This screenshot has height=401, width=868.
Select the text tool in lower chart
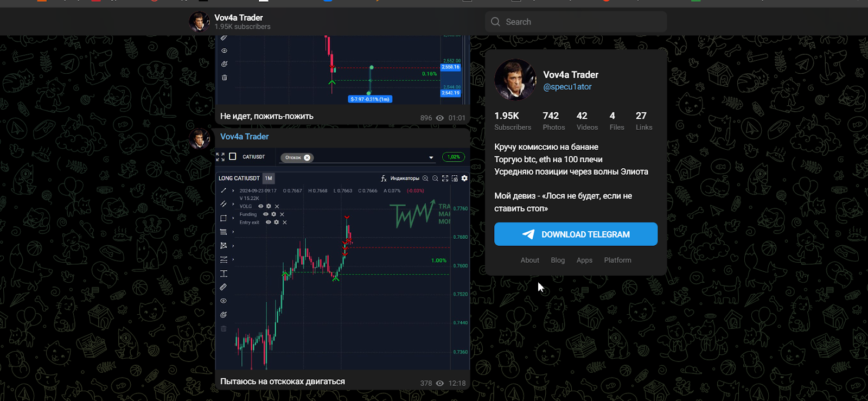tap(224, 273)
